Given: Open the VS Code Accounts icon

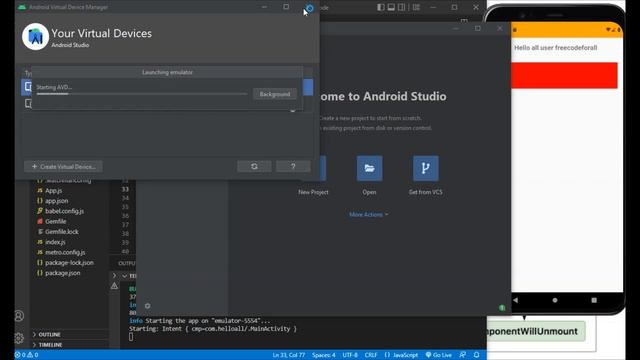Looking at the screenshot, I should [x=19, y=316].
